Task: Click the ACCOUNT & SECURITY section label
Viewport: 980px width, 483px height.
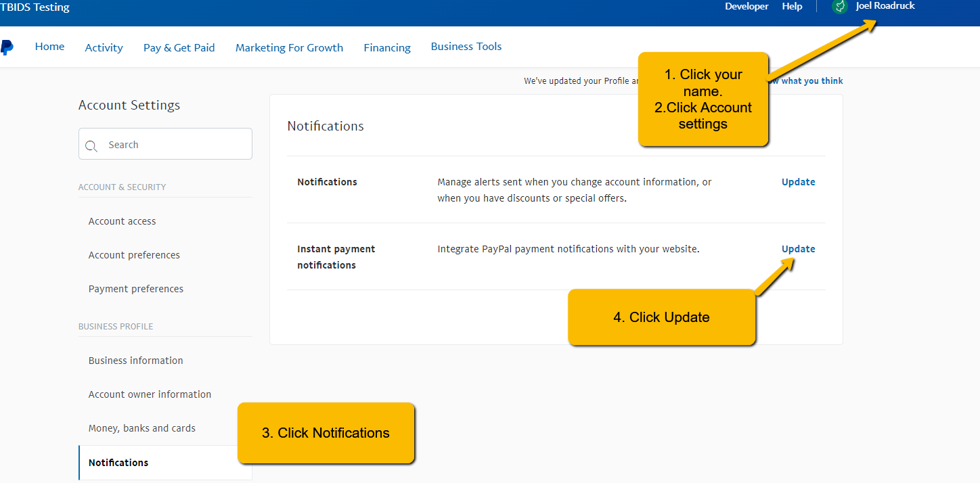Action: (x=122, y=187)
